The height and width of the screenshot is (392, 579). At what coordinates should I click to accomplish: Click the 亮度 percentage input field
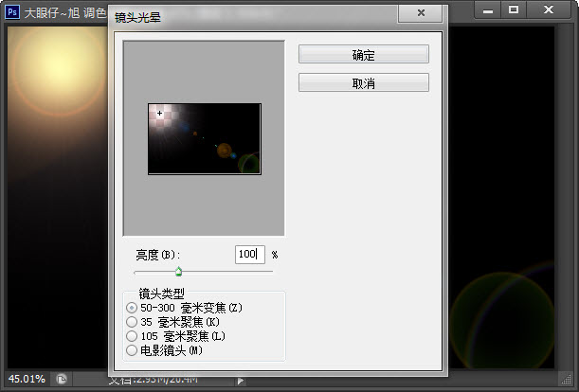tap(249, 255)
